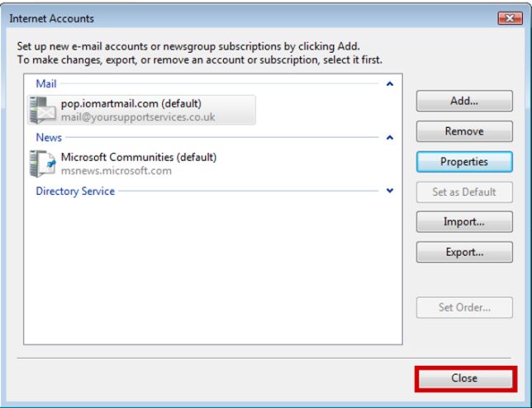Click the Add... button

tap(464, 101)
